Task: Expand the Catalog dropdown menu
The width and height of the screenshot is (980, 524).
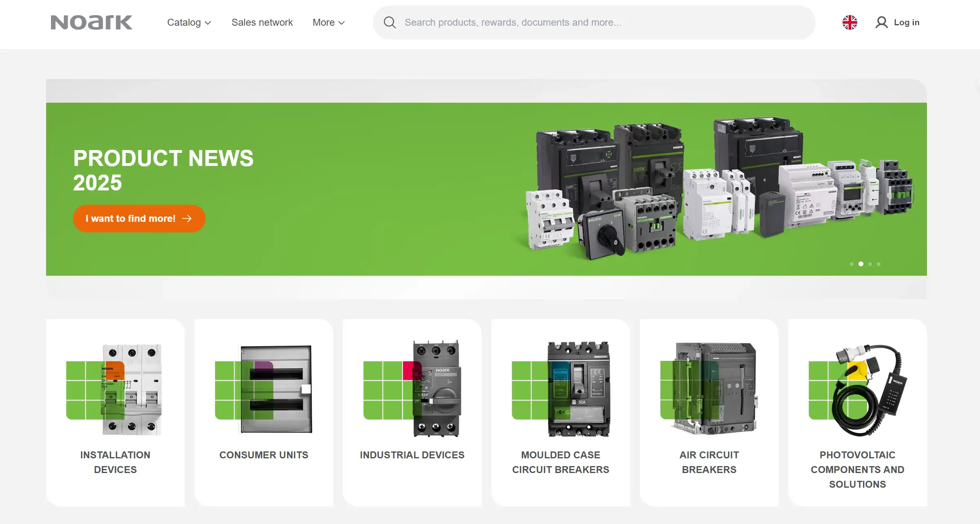Action: click(189, 22)
